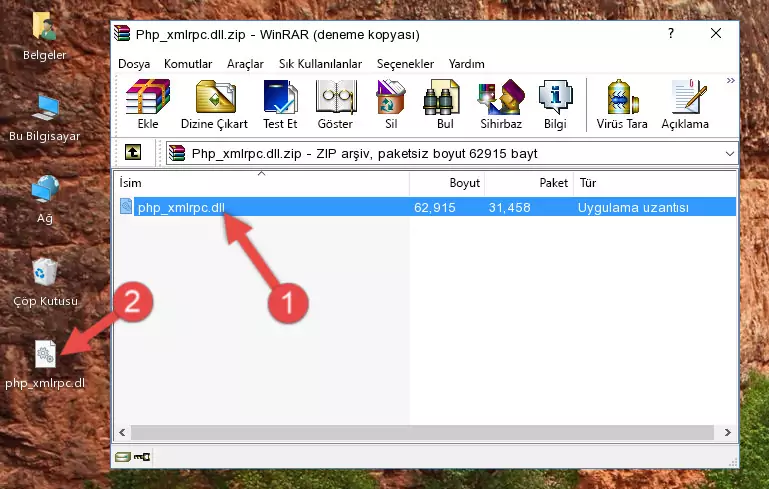Click the WinRAR title bar icon
The height and width of the screenshot is (489, 769).
pos(122,34)
